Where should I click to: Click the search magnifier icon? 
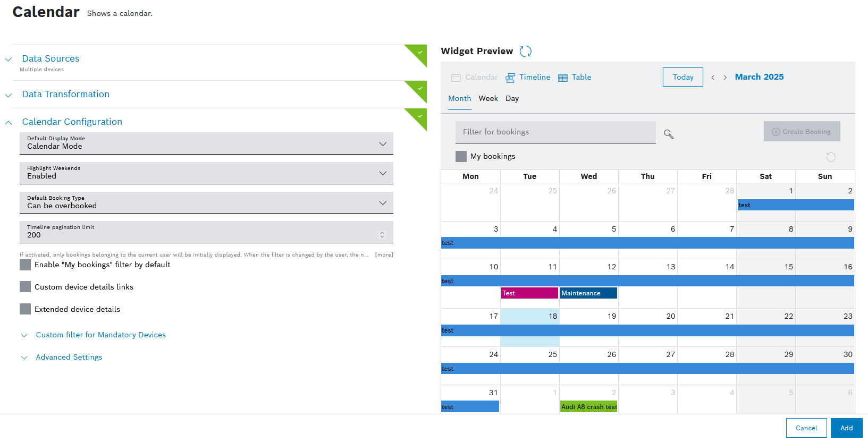click(669, 134)
